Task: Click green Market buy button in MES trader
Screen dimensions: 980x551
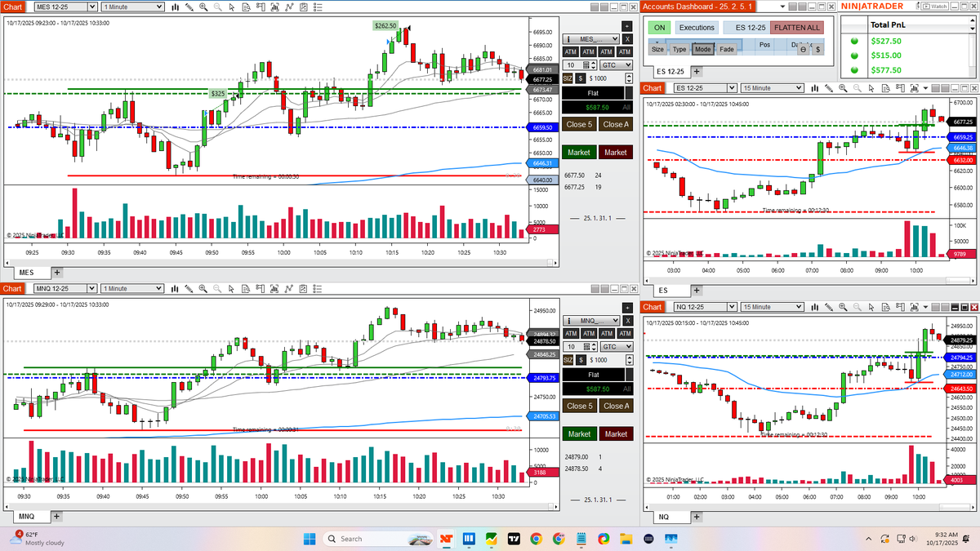Action: [x=579, y=152]
